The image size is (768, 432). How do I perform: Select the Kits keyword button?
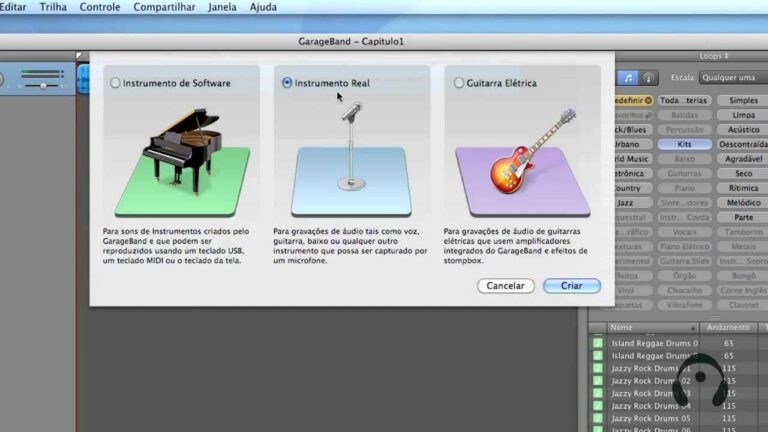(x=684, y=144)
